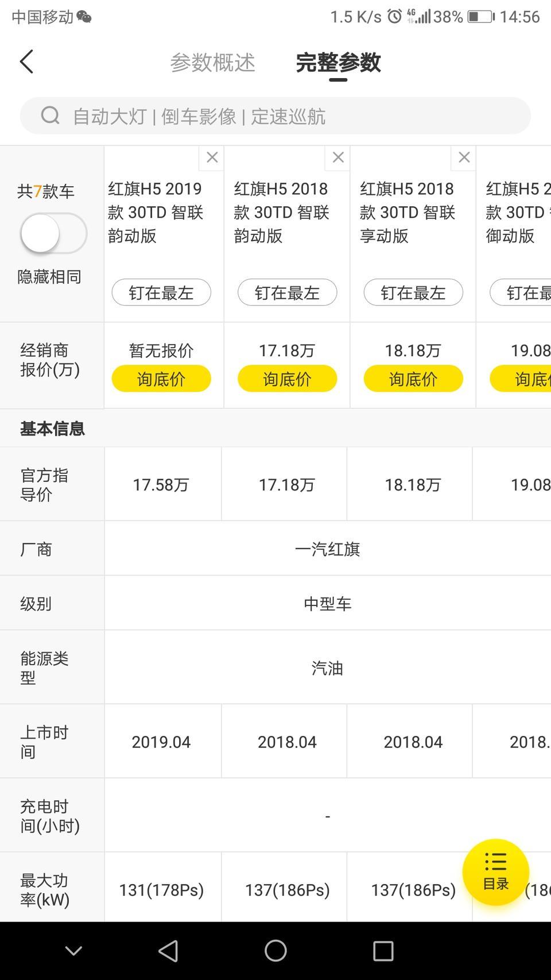The height and width of the screenshot is (980, 551).
Task: Tap the battery status icon
Action: point(481,17)
